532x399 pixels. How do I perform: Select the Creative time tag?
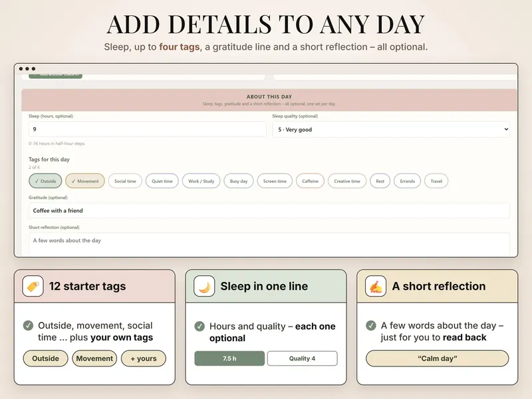click(x=346, y=181)
